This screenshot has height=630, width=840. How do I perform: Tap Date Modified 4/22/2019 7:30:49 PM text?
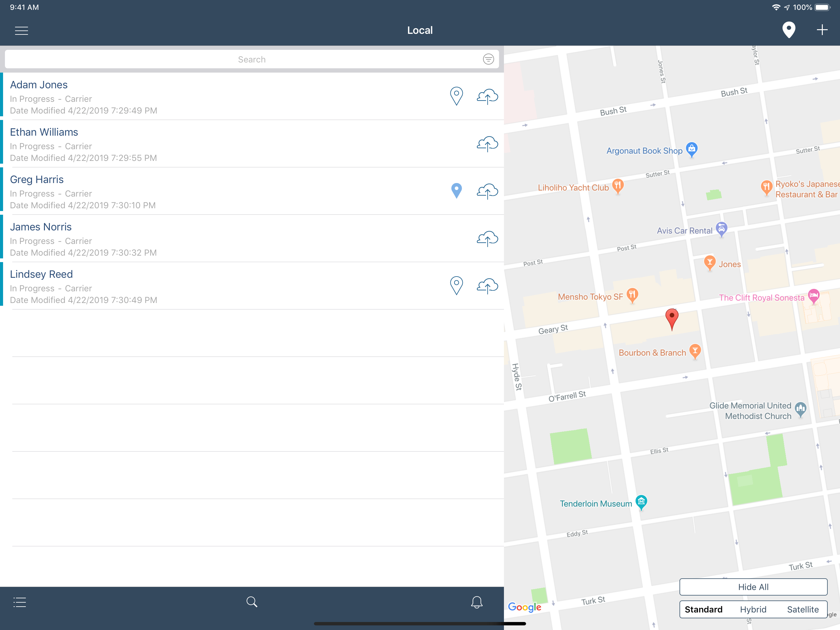pyautogui.click(x=84, y=300)
